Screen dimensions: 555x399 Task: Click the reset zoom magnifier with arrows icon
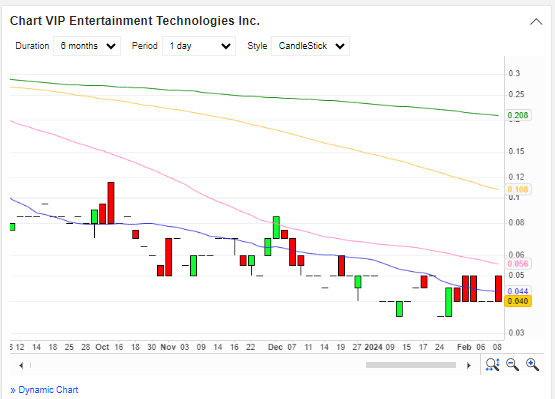click(x=492, y=365)
